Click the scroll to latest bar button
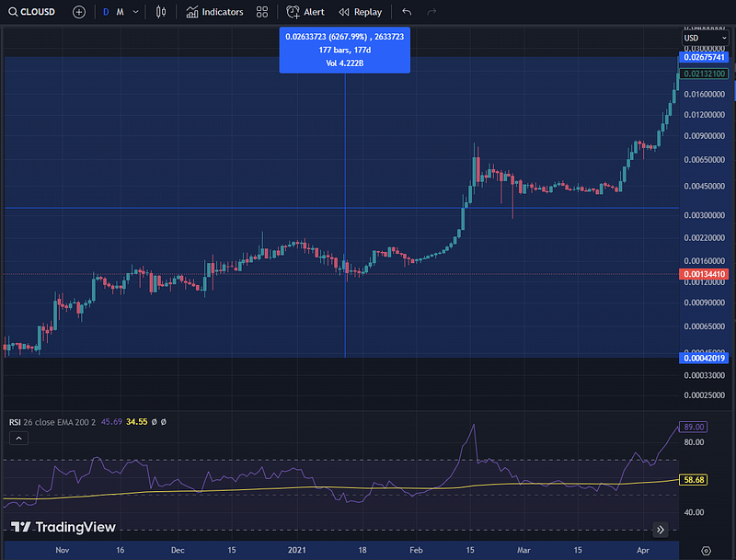The width and height of the screenshot is (736, 560). coord(660,530)
